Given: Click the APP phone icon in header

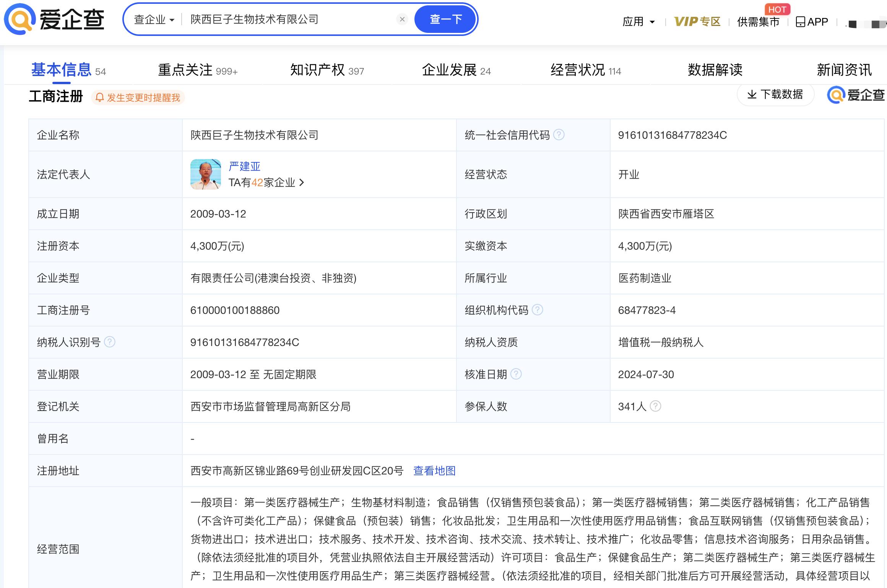Looking at the screenshot, I should click(x=800, y=22).
